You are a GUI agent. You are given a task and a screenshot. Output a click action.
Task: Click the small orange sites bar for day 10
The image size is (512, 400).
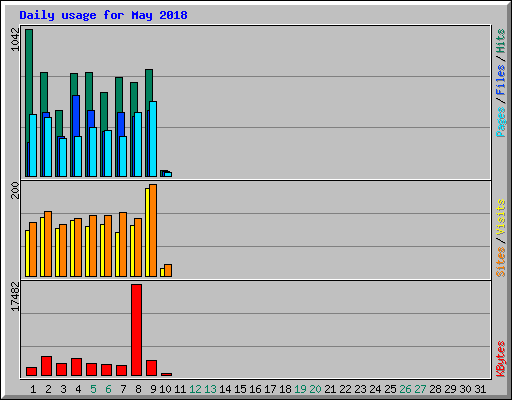point(168,270)
